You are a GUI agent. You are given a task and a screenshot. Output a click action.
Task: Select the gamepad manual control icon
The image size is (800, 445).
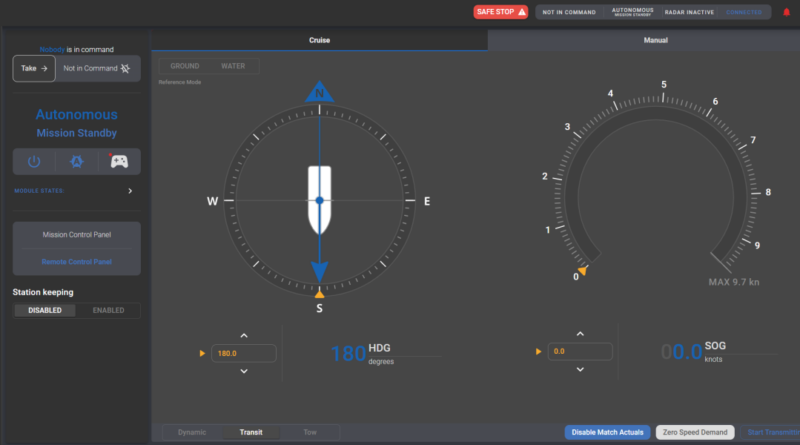(x=119, y=161)
